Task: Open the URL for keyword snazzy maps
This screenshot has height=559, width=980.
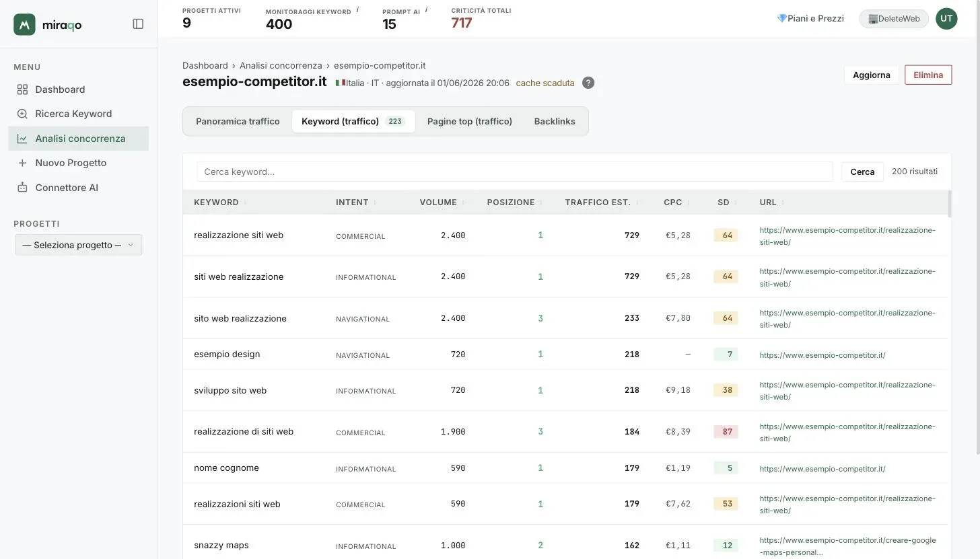Action: tap(847, 546)
